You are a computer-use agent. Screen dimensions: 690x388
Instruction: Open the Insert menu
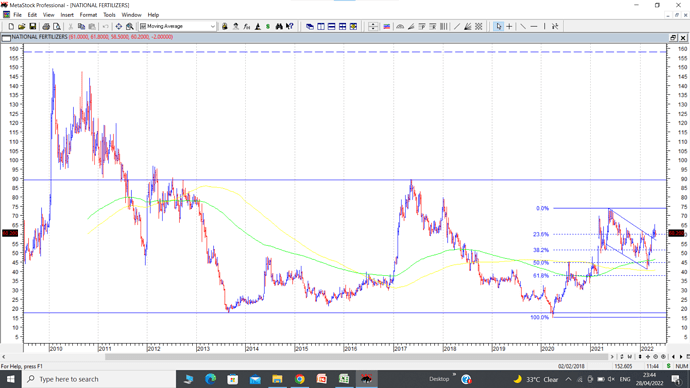[67, 15]
